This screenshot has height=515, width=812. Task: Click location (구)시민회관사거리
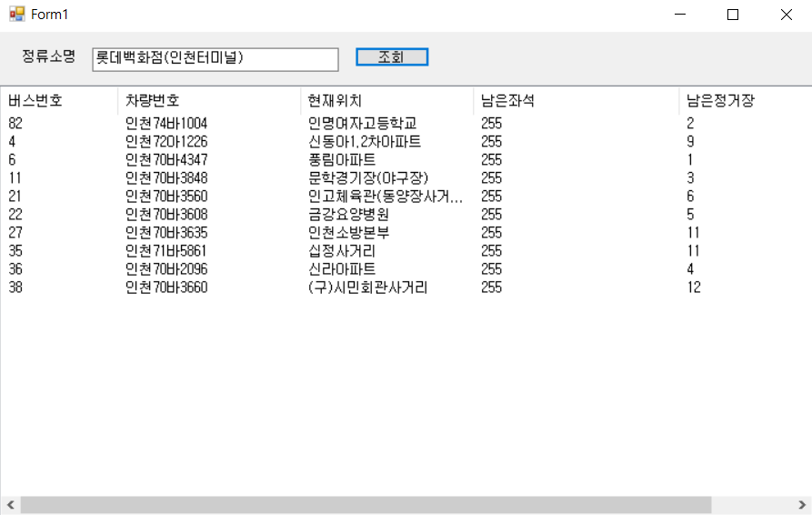click(x=367, y=287)
